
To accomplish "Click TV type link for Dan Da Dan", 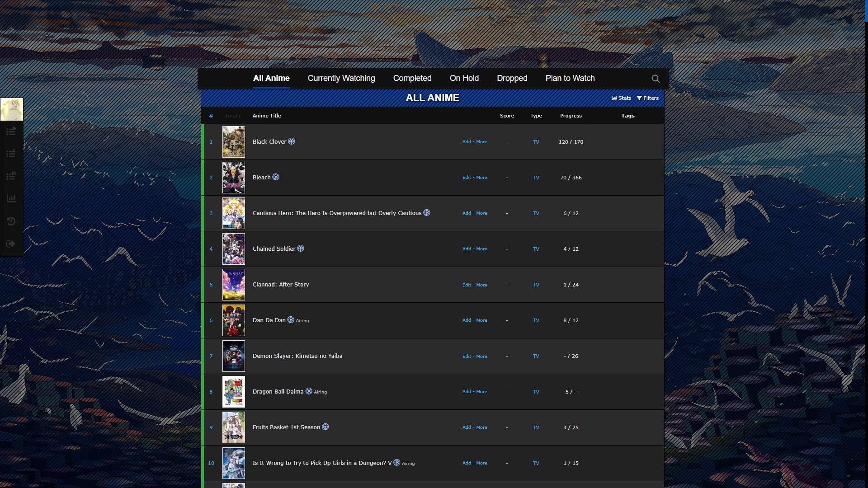I will [x=536, y=320].
